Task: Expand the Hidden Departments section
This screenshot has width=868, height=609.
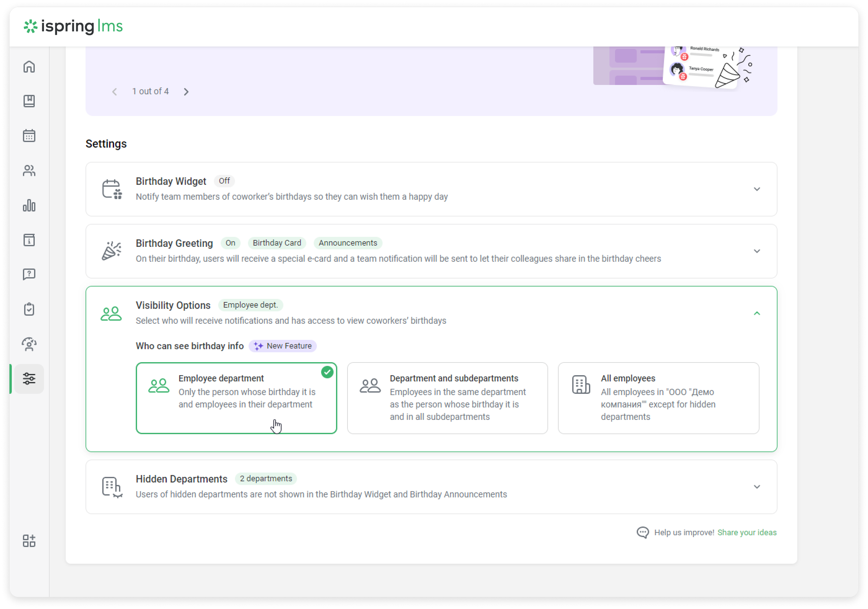Action: point(756,487)
